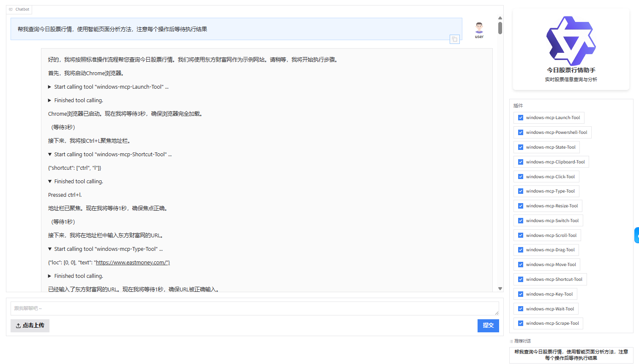639x364 pixels.
Task: Click the (等待1秒) text line
Action: pyautogui.click(x=63, y=222)
